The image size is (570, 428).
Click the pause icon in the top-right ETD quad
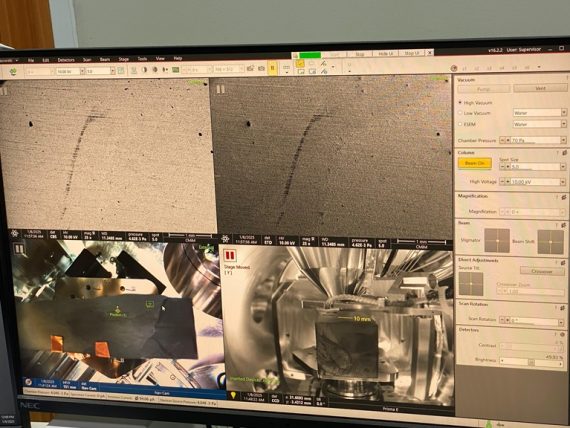pyautogui.click(x=220, y=89)
